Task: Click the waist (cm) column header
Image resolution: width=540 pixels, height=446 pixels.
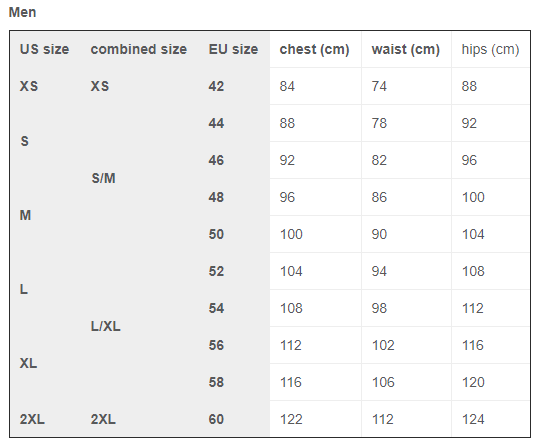Action: (406, 49)
